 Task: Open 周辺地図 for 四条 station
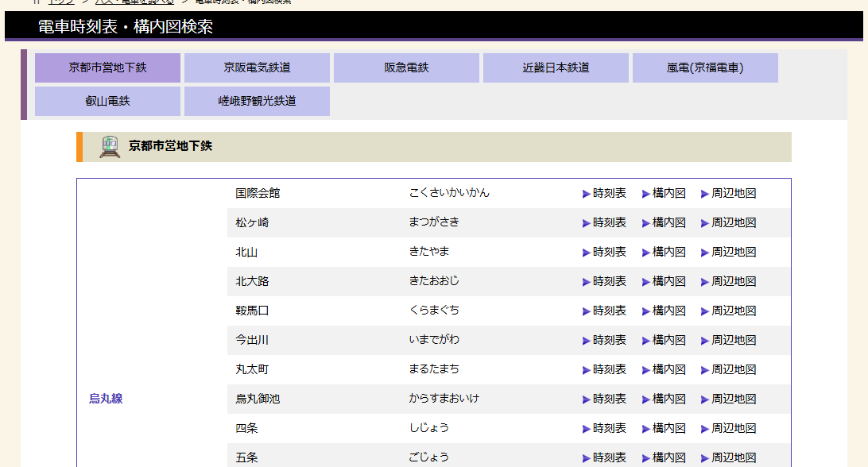728,428
